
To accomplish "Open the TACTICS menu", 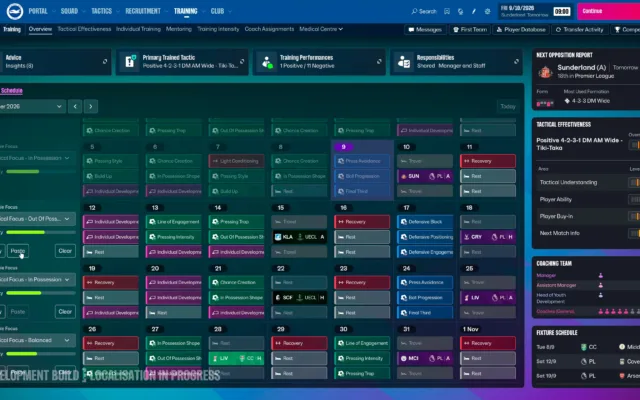I will pyautogui.click(x=102, y=11).
